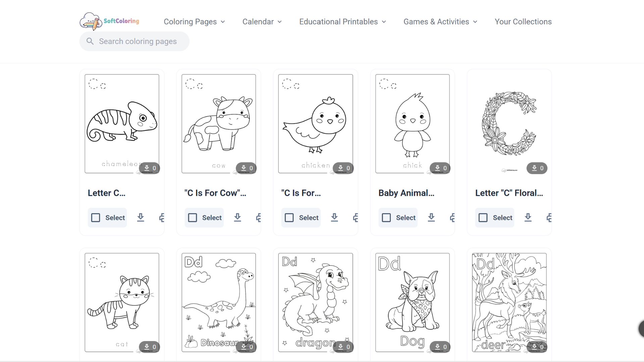This screenshot has height=362, width=644.
Task: Check the Select box on cow card
Action: coord(193,218)
